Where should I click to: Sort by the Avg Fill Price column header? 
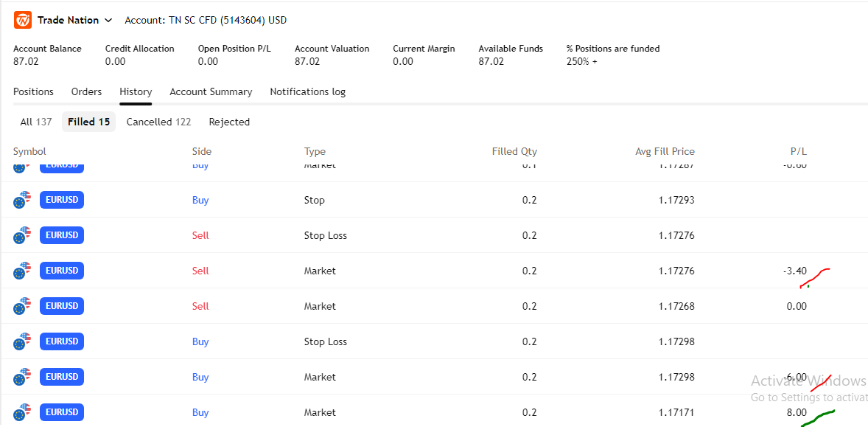tap(665, 151)
